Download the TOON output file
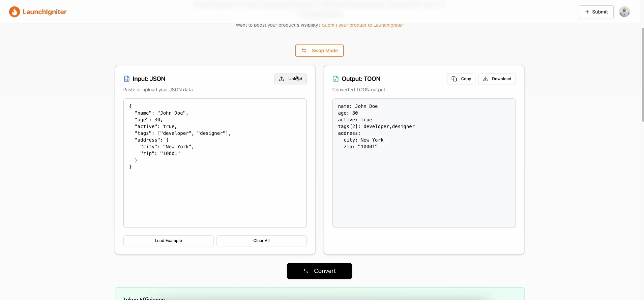Screen dimensions: 644x300 pyautogui.click(x=497, y=79)
